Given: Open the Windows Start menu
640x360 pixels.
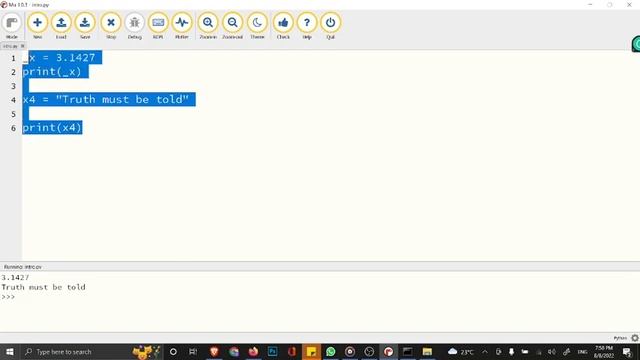Looking at the screenshot, I should click(x=10, y=352).
